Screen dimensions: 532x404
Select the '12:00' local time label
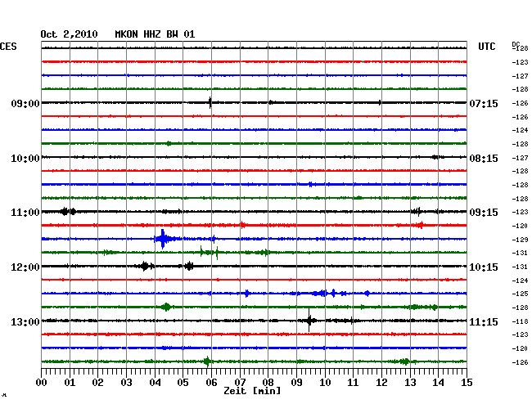[25, 267]
